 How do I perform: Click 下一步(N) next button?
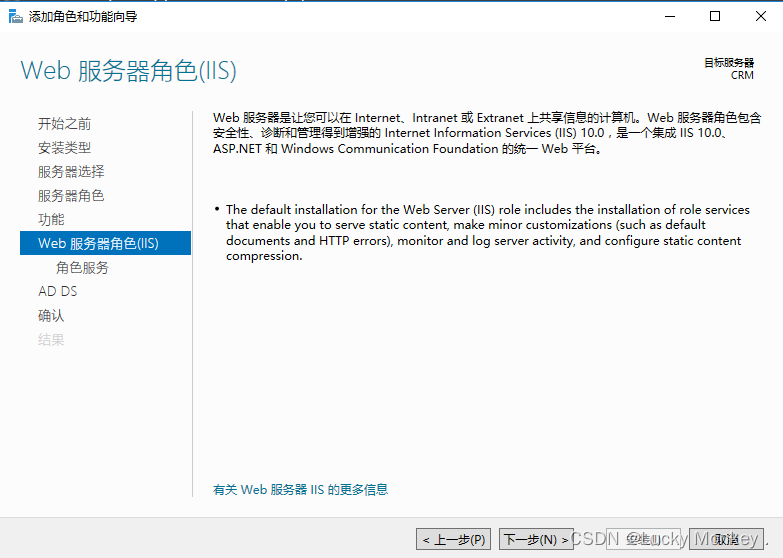[536, 539]
